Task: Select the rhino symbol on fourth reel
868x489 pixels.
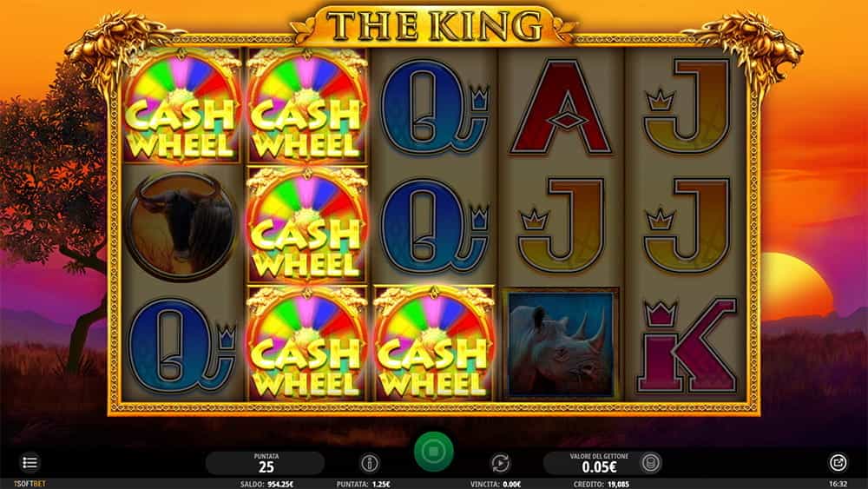Action: [560, 343]
